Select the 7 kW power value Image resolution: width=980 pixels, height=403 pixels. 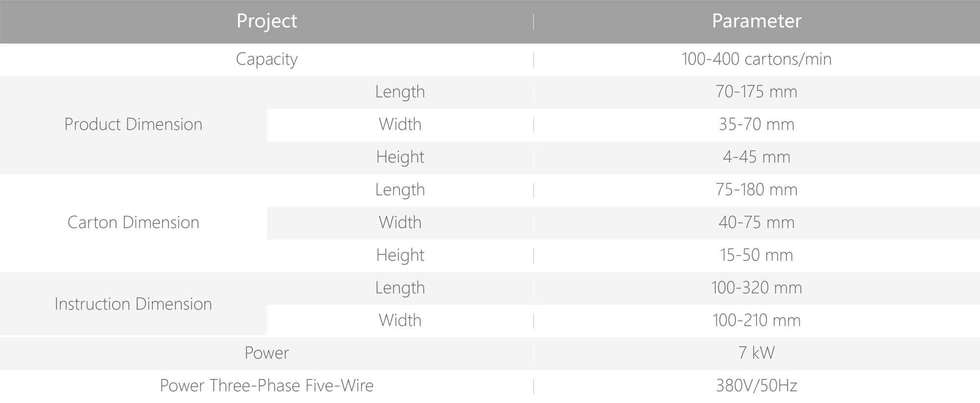[757, 353]
